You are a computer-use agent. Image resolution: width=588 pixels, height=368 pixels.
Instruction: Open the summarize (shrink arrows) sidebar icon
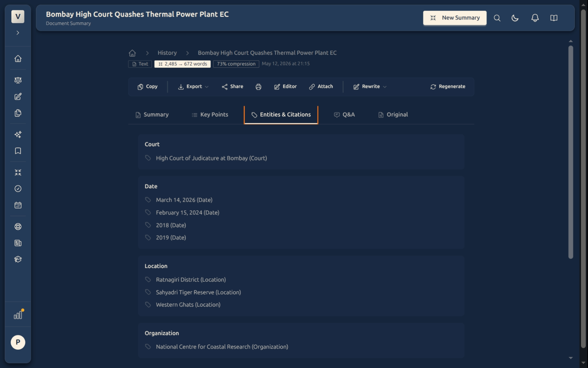pos(18,172)
